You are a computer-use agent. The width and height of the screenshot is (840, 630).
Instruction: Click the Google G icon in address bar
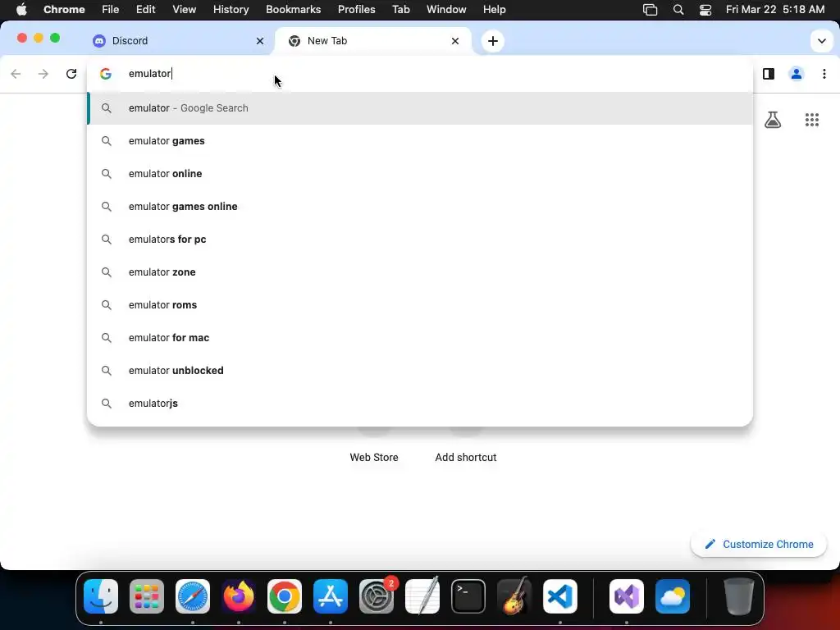[106, 74]
